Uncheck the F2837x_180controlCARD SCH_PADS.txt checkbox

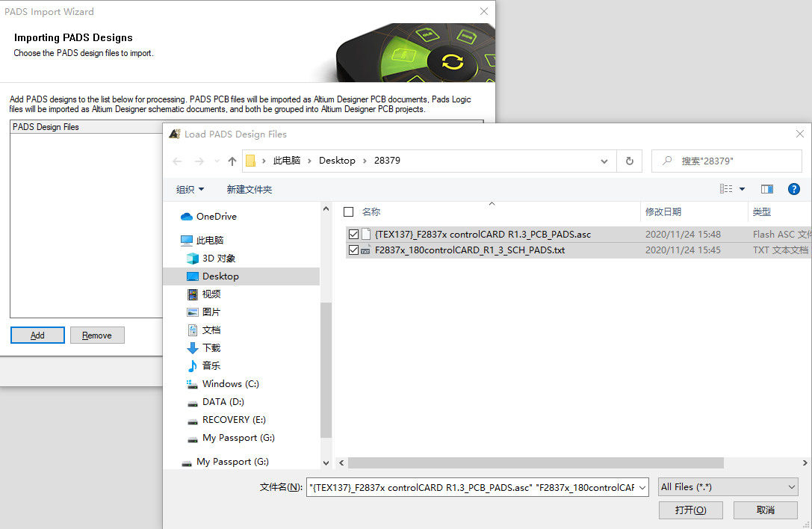coord(353,250)
